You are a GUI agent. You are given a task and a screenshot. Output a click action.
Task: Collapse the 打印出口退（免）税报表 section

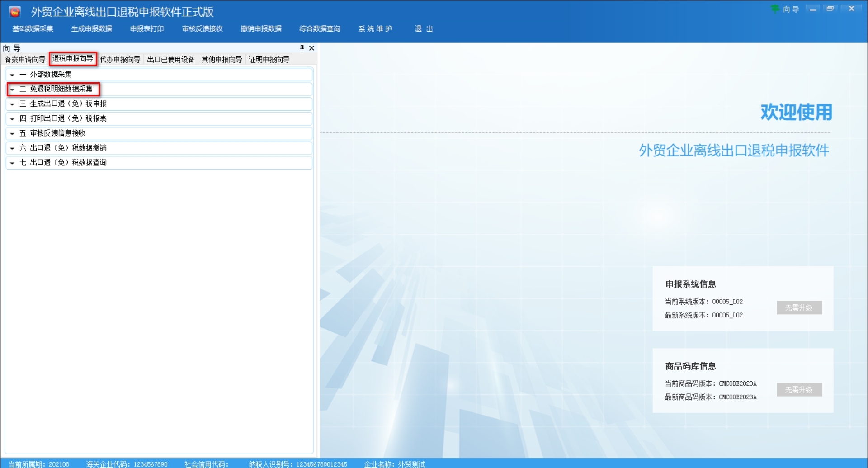tap(12, 118)
